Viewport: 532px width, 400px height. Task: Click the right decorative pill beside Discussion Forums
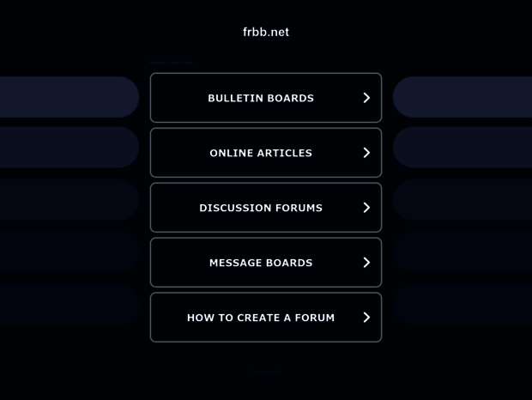click(x=463, y=199)
